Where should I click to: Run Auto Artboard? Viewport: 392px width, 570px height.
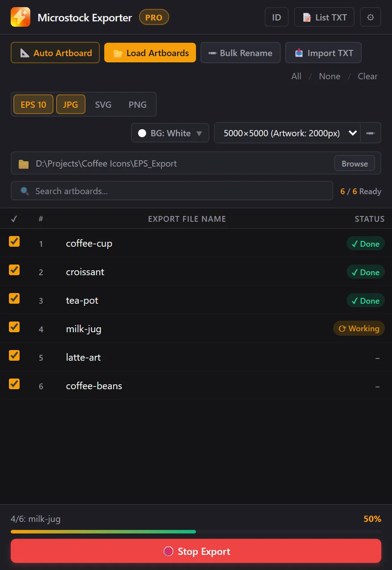pyautogui.click(x=55, y=53)
